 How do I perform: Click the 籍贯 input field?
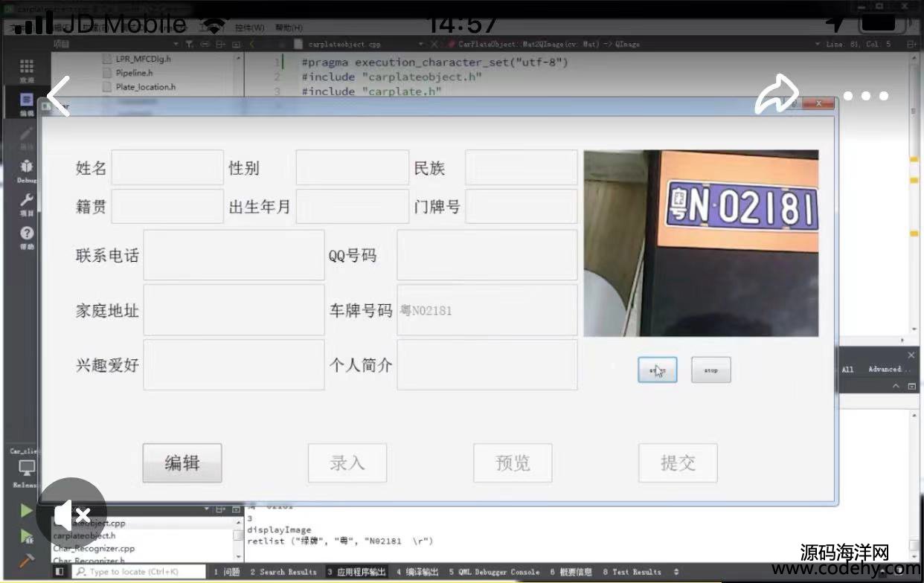167,206
